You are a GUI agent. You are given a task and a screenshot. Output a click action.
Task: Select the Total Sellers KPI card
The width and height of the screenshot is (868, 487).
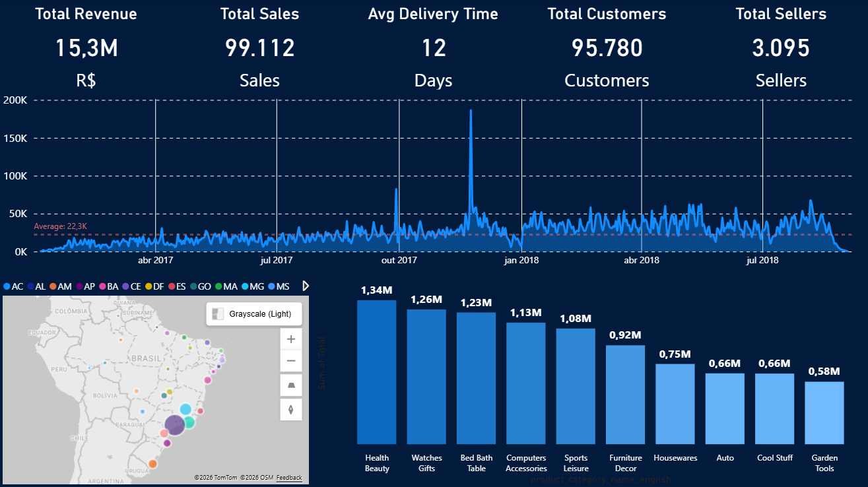tap(781, 46)
